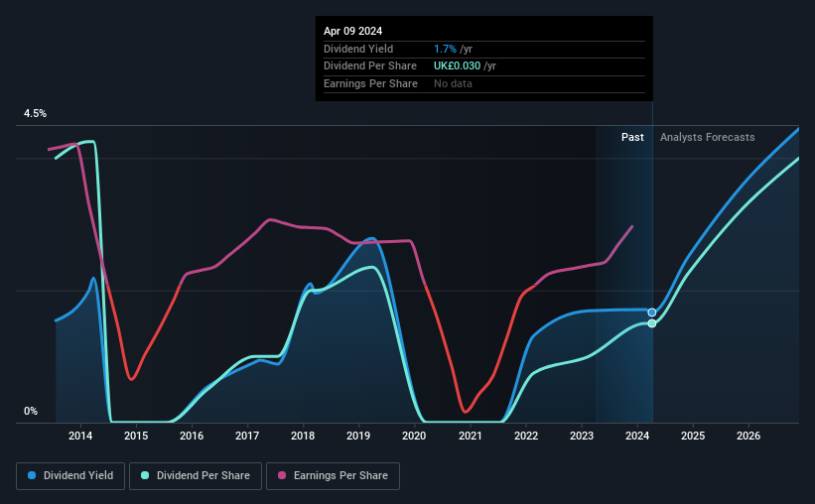Toggle the Dividend Per Share legend button

[196, 476]
